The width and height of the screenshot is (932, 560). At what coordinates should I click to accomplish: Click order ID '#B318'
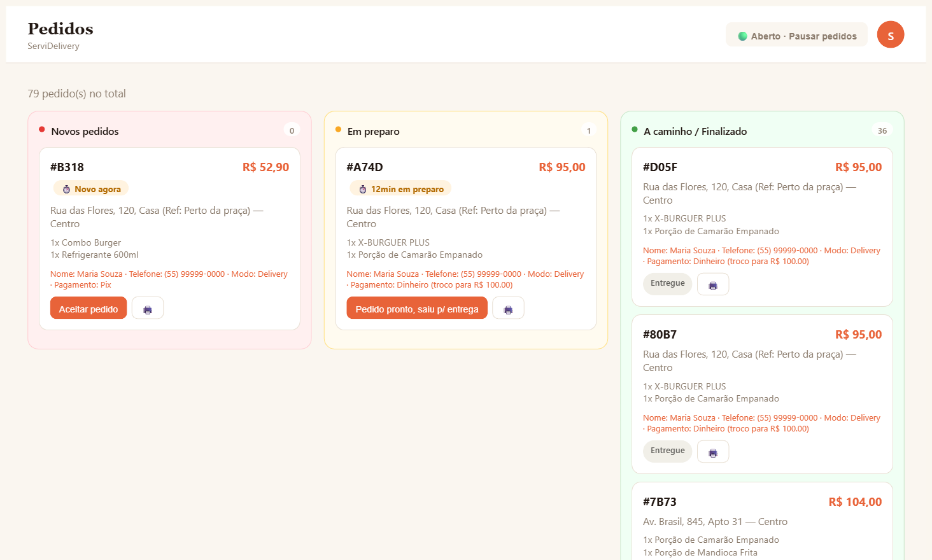click(67, 167)
